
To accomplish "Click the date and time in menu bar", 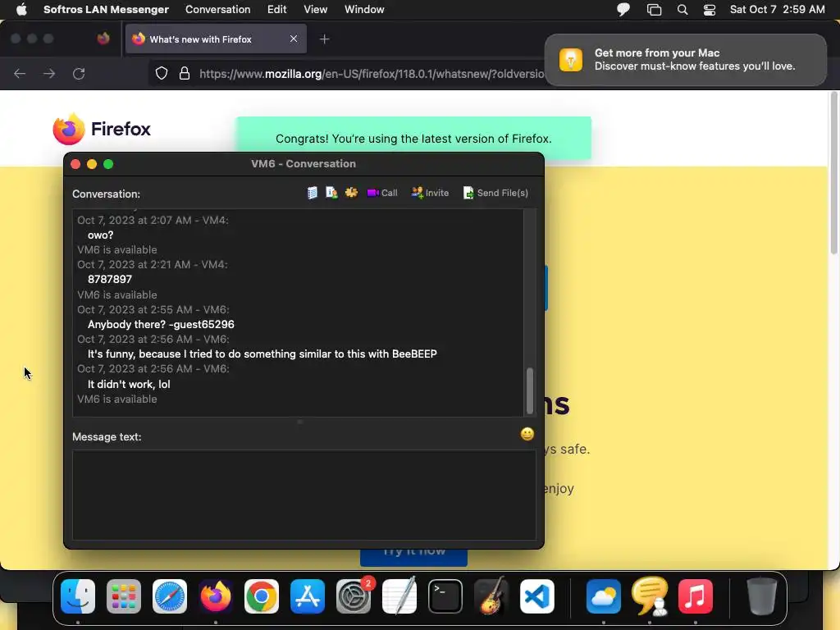I will [777, 9].
